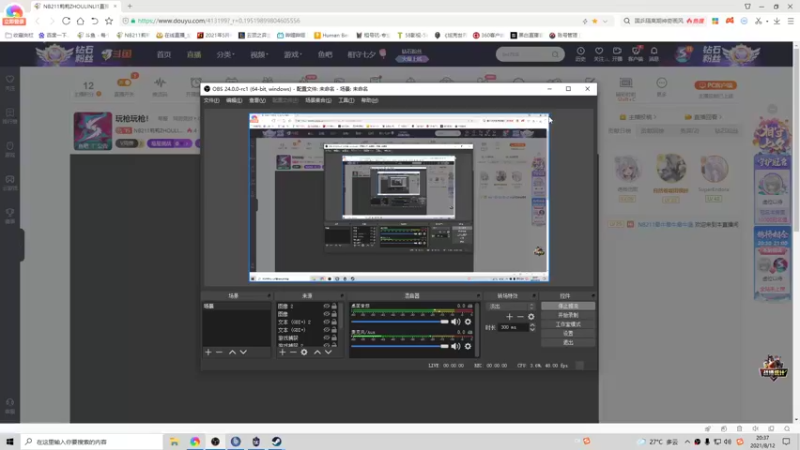The image size is (800, 450).
Task: Click desktop audio volume slider
Action: click(400, 322)
